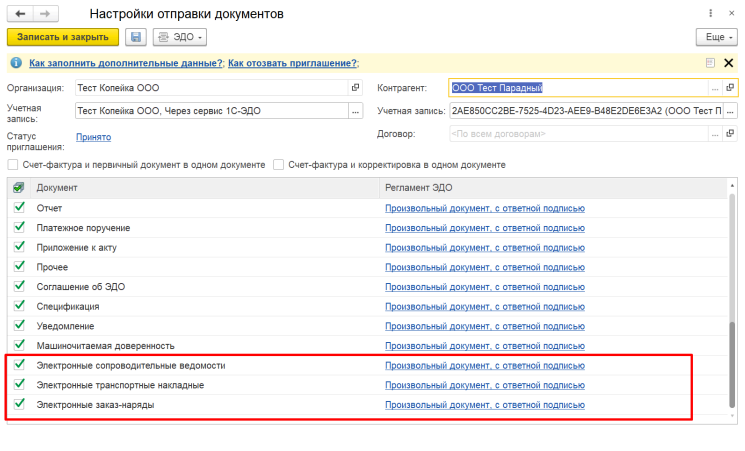The width and height of the screenshot is (745, 451).
Task: Uncheck Электронные транспортные накладные row
Action: coord(19,385)
